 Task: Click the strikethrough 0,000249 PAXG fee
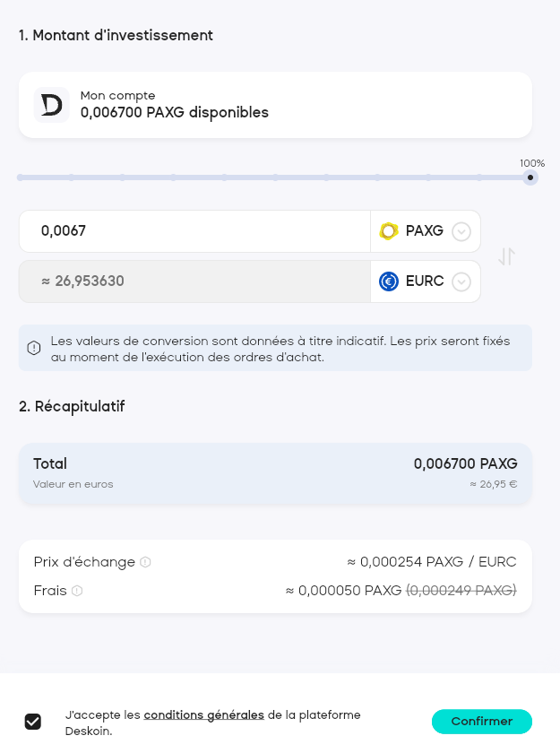tap(461, 590)
